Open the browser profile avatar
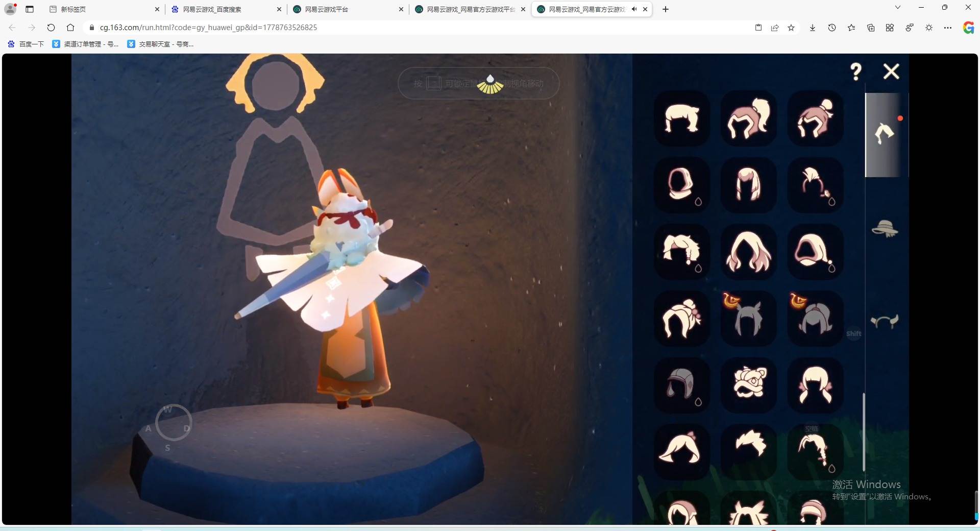The image size is (980, 531). (x=10, y=9)
